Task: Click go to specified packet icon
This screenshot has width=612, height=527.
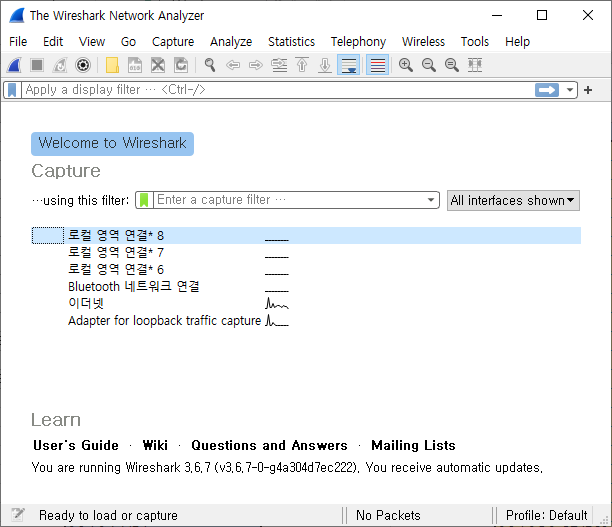Action: (x=279, y=65)
